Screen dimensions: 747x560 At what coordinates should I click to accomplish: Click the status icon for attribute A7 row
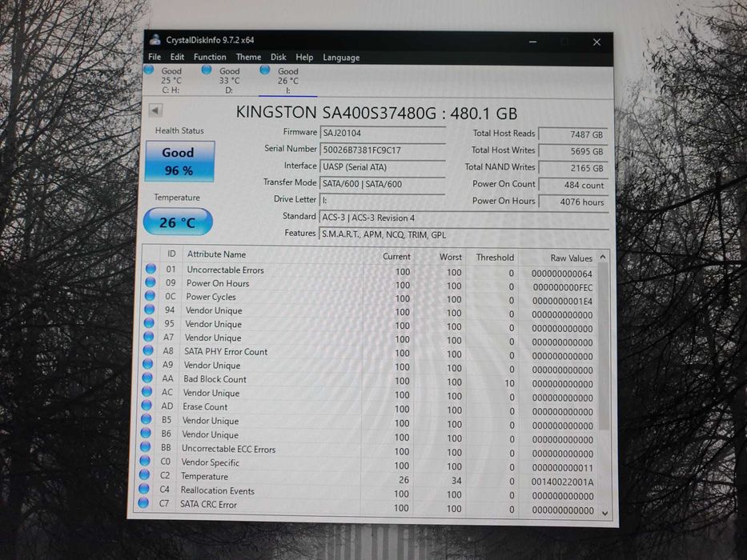coord(149,336)
